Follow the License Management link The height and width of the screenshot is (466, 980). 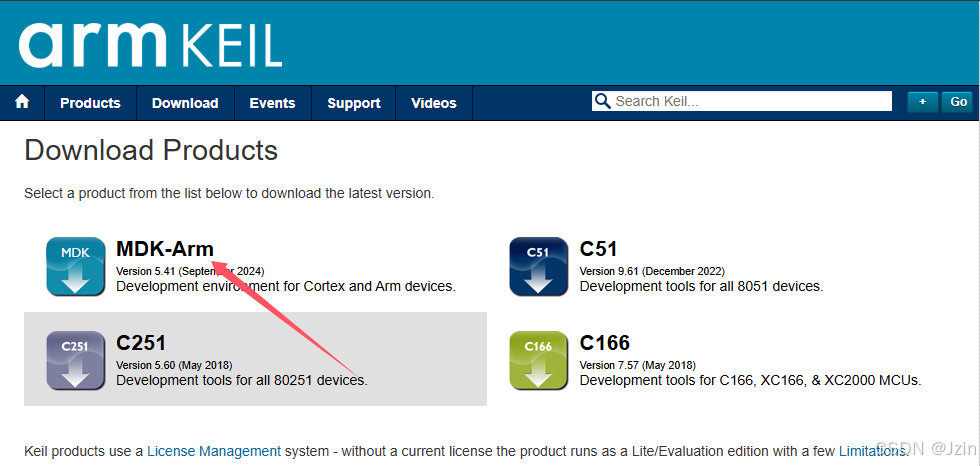coord(214,451)
